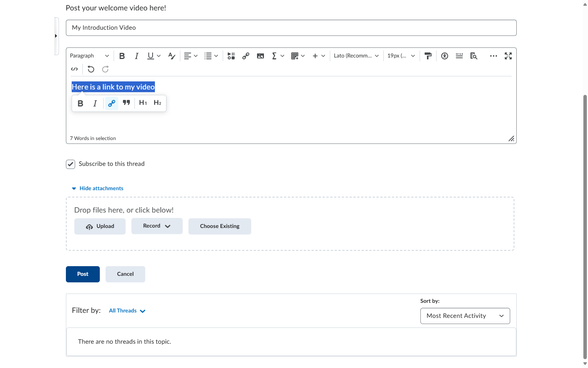Switch editor to fullscreen mode

point(508,56)
